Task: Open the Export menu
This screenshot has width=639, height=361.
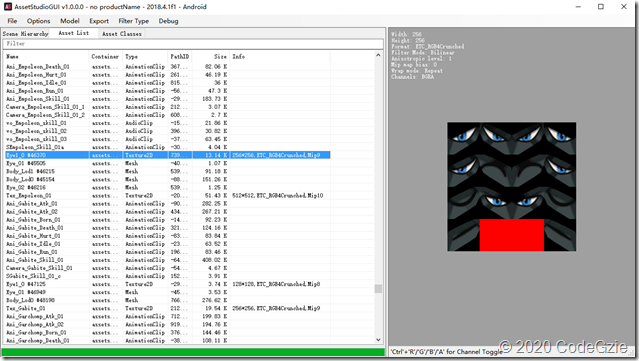Action: click(99, 21)
